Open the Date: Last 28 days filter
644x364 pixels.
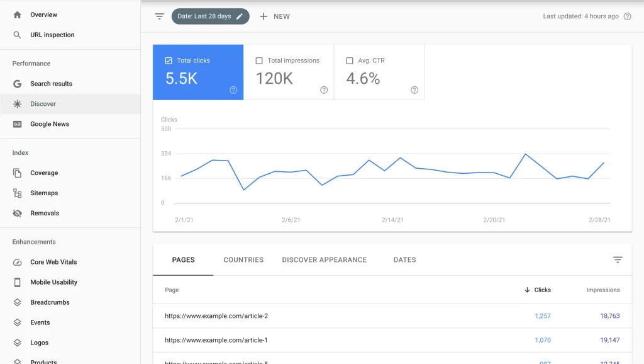tap(205, 16)
